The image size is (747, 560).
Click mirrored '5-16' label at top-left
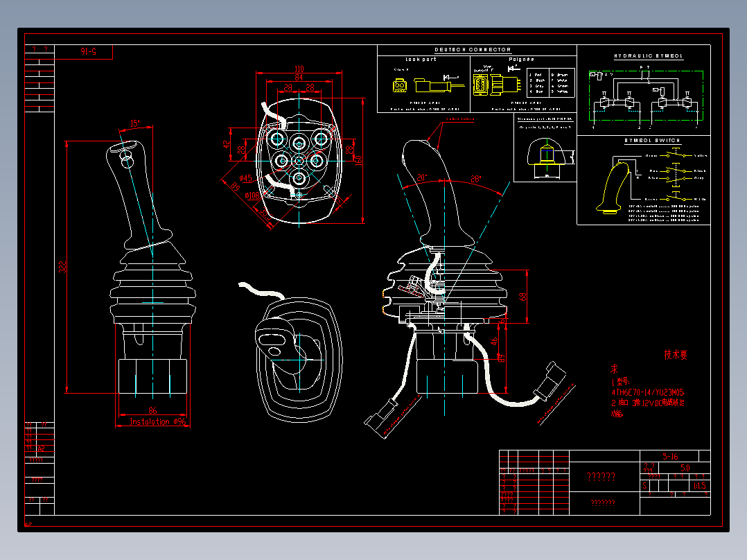(89, 51)
